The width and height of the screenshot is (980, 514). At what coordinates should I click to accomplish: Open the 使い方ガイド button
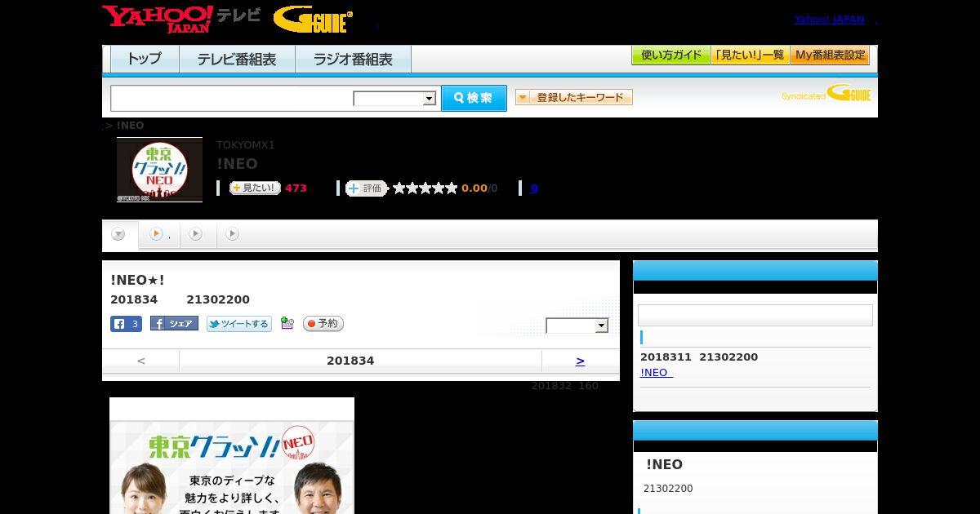[670, 55]
